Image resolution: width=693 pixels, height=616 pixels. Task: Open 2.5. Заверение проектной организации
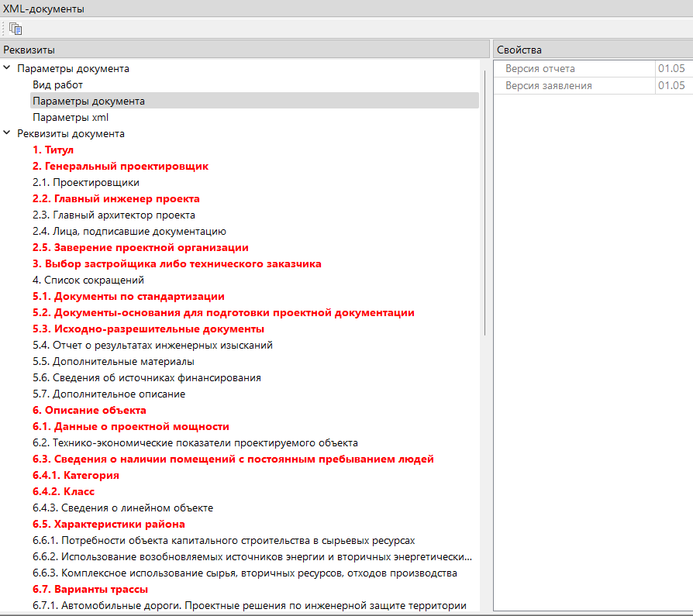(x=140, y=247)
